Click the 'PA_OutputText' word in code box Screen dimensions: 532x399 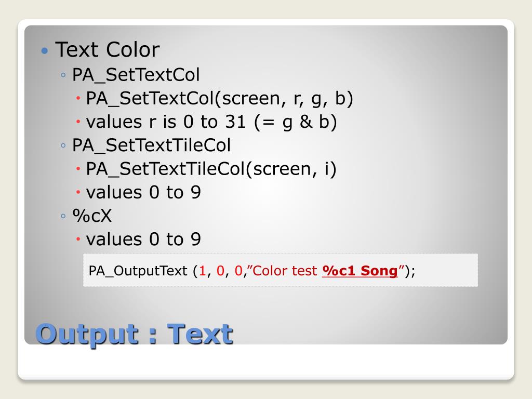pyautogui.click(x=138, y=271)
